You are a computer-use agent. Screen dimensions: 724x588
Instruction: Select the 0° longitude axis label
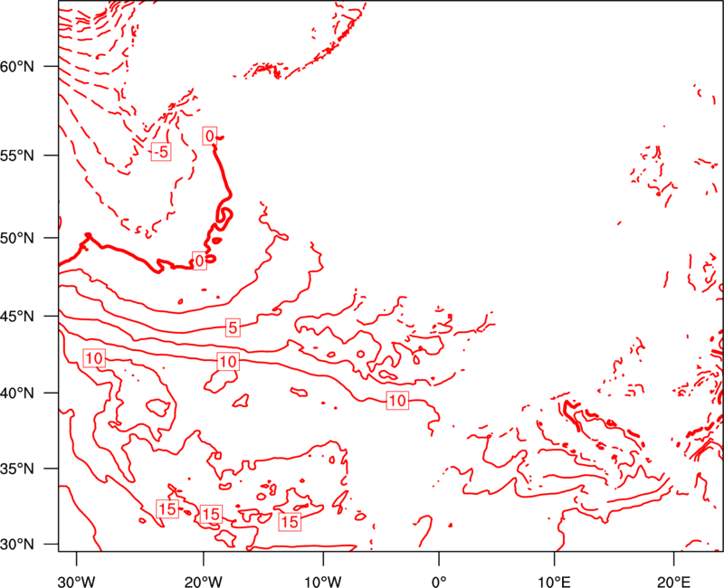pyautogui.click(x=439, y=582)
